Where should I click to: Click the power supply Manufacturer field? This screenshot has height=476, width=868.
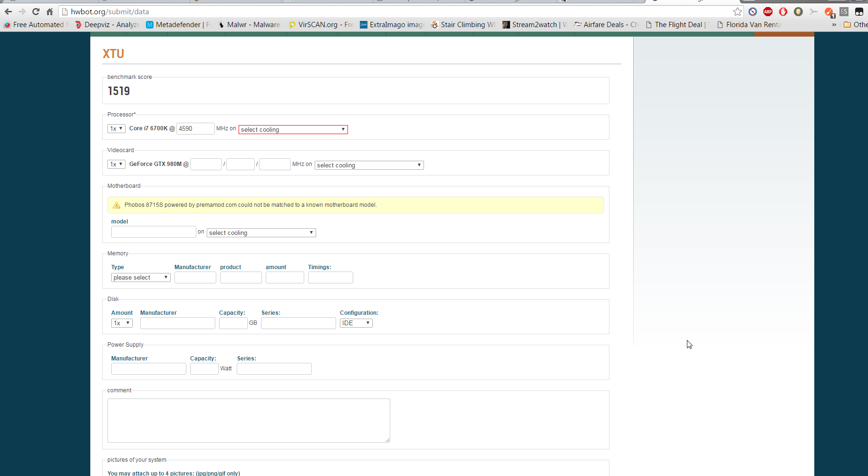pyautogui.click(x=149, y=369)
